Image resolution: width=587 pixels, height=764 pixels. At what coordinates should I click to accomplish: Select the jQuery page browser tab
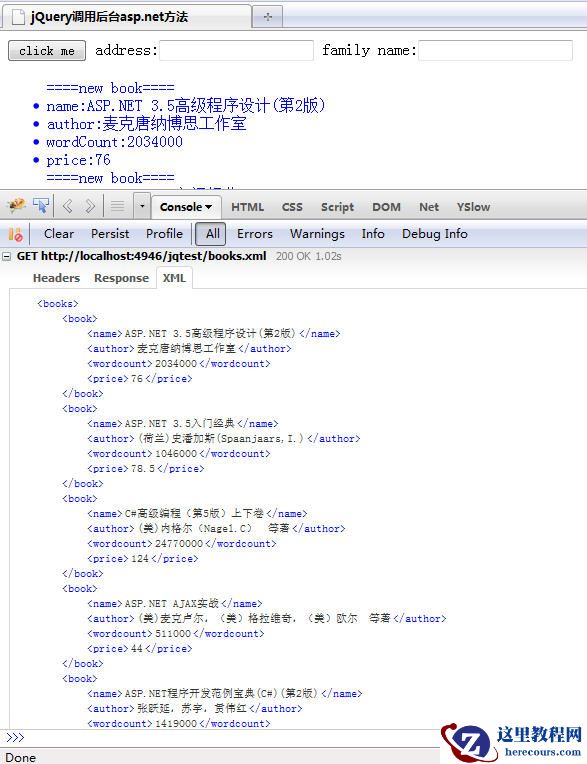coord(127,17)
